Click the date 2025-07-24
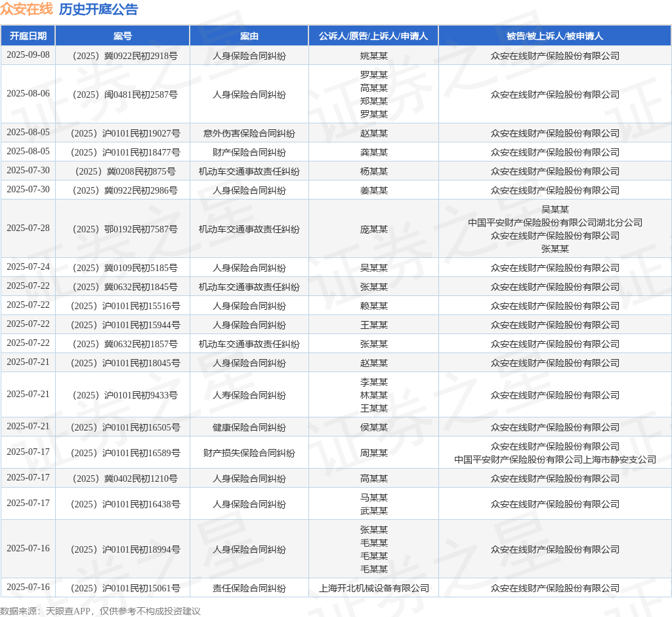Image resolution: width=672 pixels, height=617 pixels. tap(28, 266)
